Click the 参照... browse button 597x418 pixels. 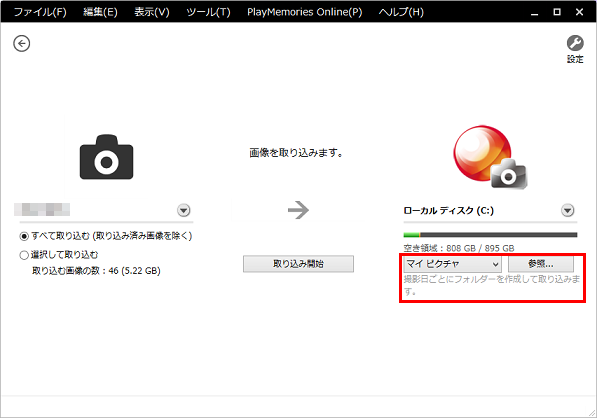(x=541, y=264)
